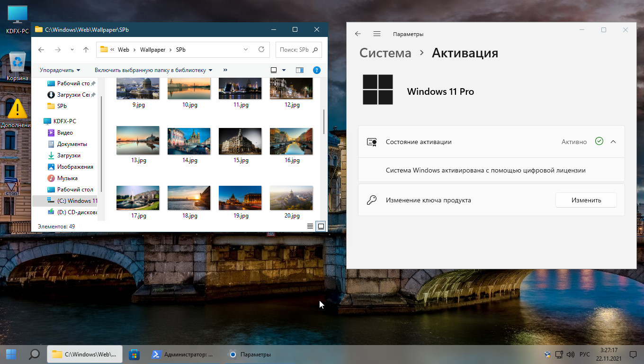Viewport: 644px width, 364px height.
Task: Expand the address bar history dropdown
Action: [246, 49]
